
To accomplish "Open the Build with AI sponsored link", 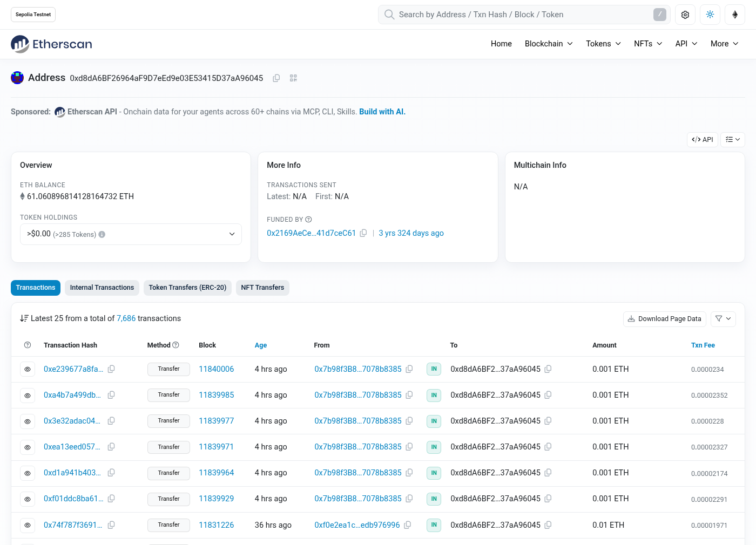I will 382,112.
